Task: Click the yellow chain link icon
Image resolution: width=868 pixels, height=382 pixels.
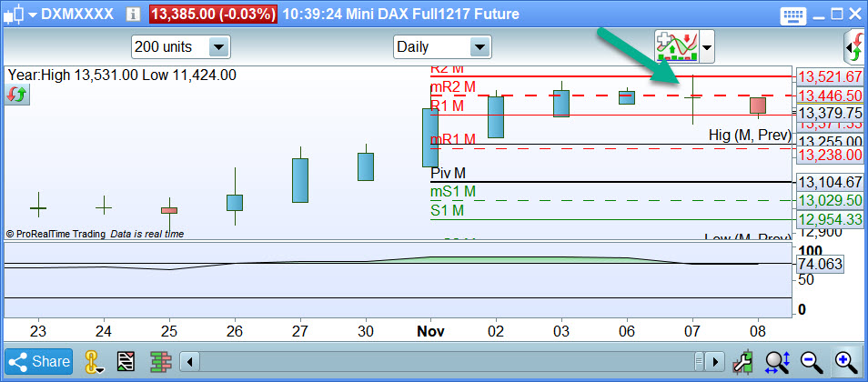Action: tap(95, 362)
